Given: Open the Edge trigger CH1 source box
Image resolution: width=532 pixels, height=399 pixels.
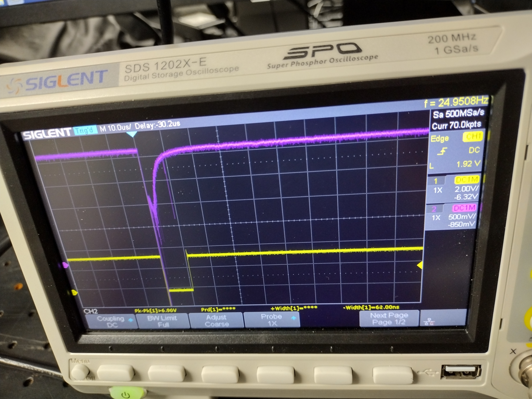Looking at the screenshot, I should pyautogui.click(x=473, y=137).
